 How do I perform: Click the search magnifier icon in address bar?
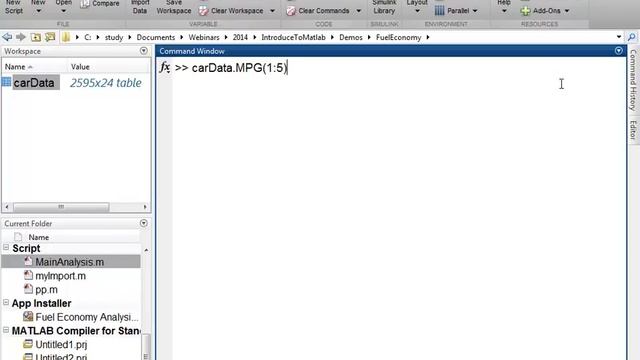631,37
